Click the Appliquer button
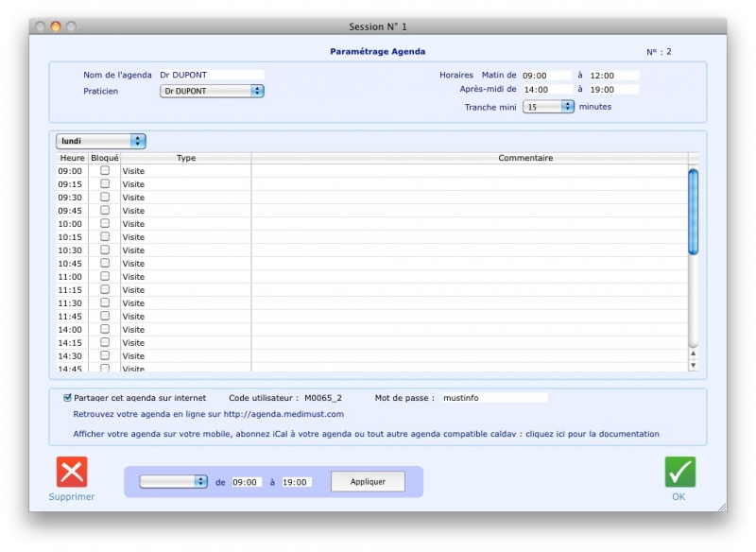Viewport: 756px width, 552px height. [368, 482]
